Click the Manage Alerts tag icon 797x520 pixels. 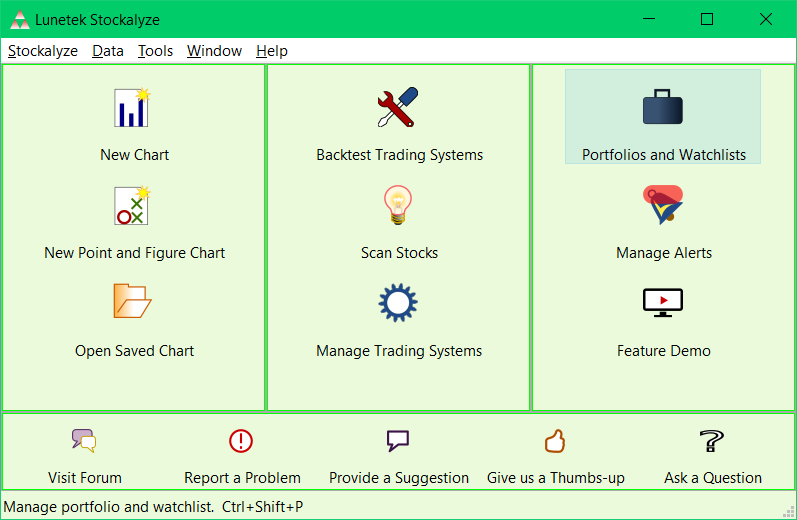[663, 205]
